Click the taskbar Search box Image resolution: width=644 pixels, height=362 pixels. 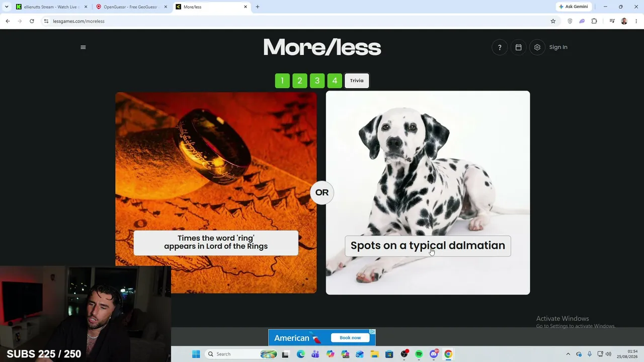[x=241, y=354]
